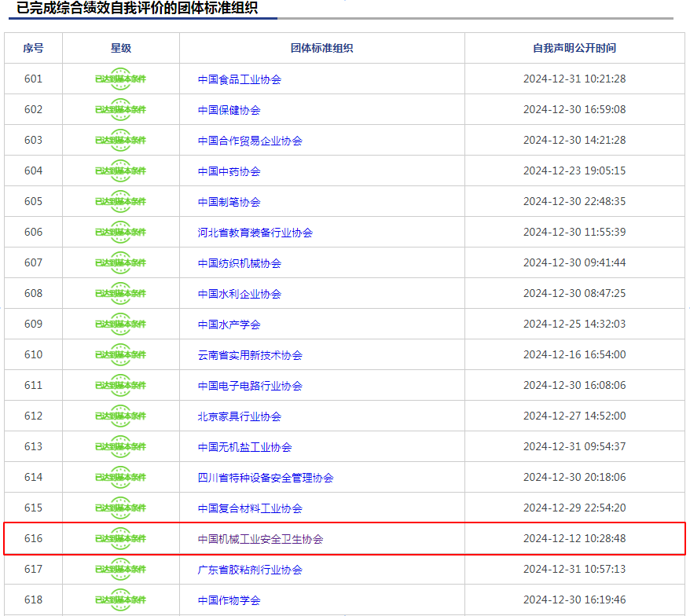
Task: Click the star-level badge in row 618
Action: [x=120, y=599]
